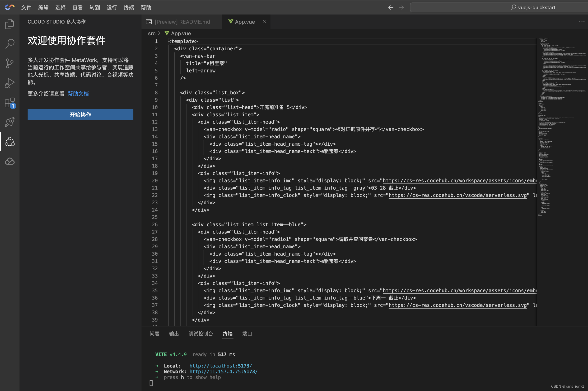The height and width of the screenshot is (391, 588).
Task: Click title="e租宝案" attribute on line 4
Action: click(x=206, y=63)
